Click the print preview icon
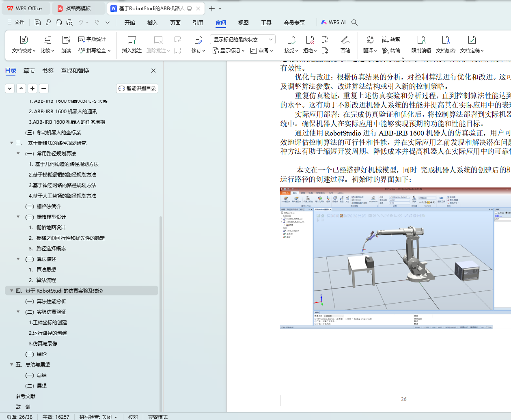 pos(69,22)
